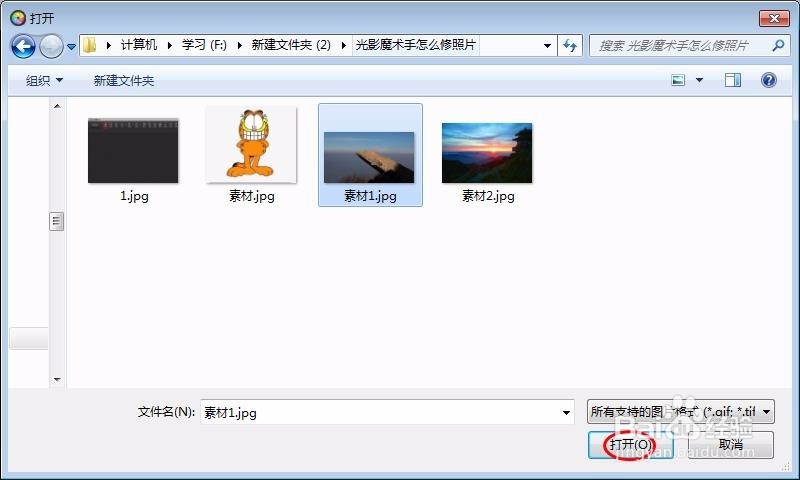Click navigation pane scrollbar down arrow
This screenshot has height=480, width=800.
pyautogui.click(x=57, y=380)
